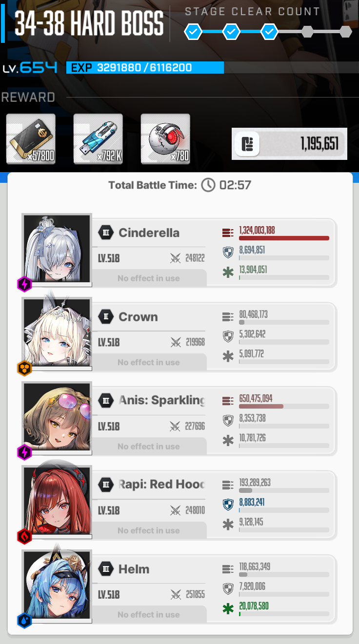The height and width of the screenshot is (644, 359).
Task: Tap Crown's iron element icon
Action: (24, 368)
